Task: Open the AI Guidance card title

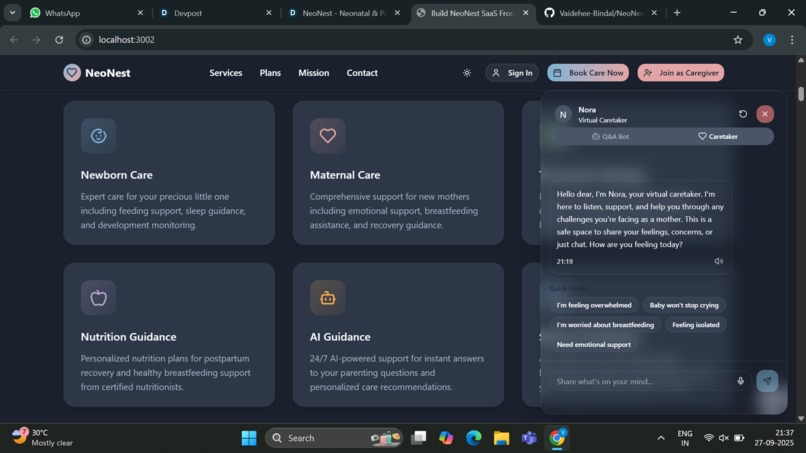Action: coord(340,337)
